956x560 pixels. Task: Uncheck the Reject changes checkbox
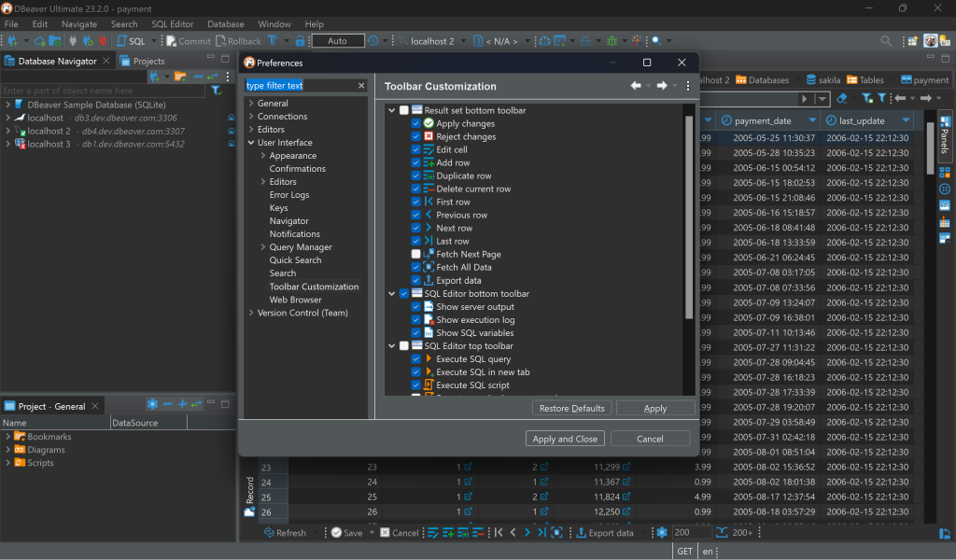click(415, 136)
